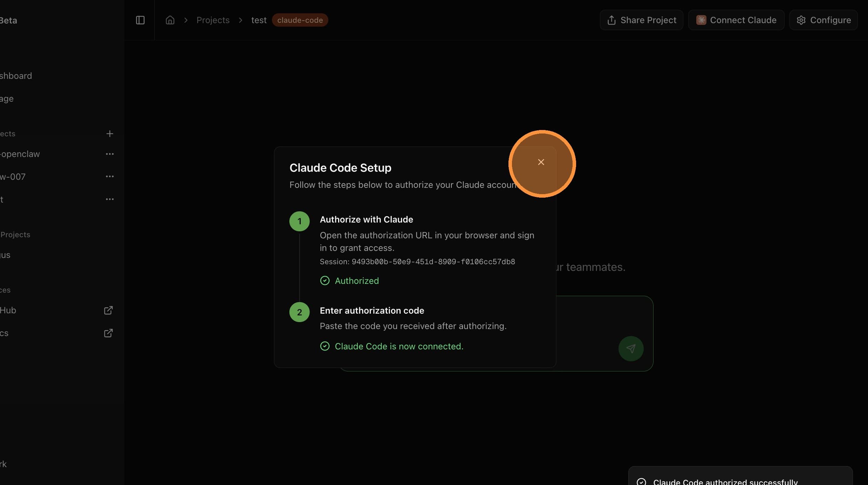Open the openclaw project in sidebar
Screen dimensions: 868x485
coord(20,154)
